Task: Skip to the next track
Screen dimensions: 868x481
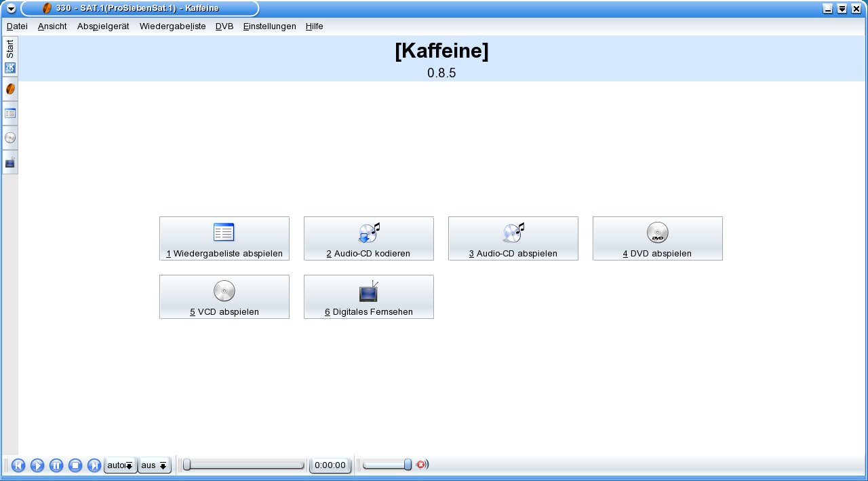Action: tap(94, 465)
